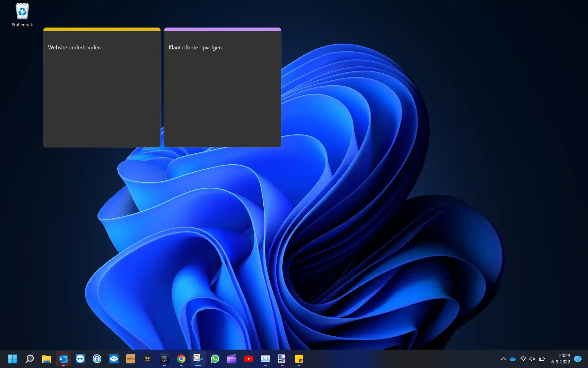Select the Klant offerte opvolgen sticky note
The width and height of the screenshot is (588, 368).
(x=222, y=89)
